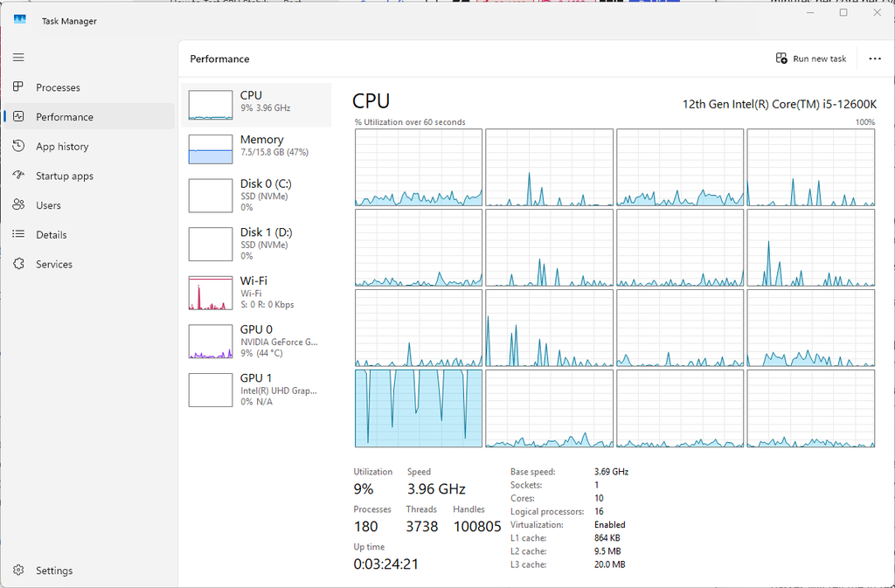
Task: Click the Task Manager app icon
Action: pyautogui.click(x=20, y=20)
